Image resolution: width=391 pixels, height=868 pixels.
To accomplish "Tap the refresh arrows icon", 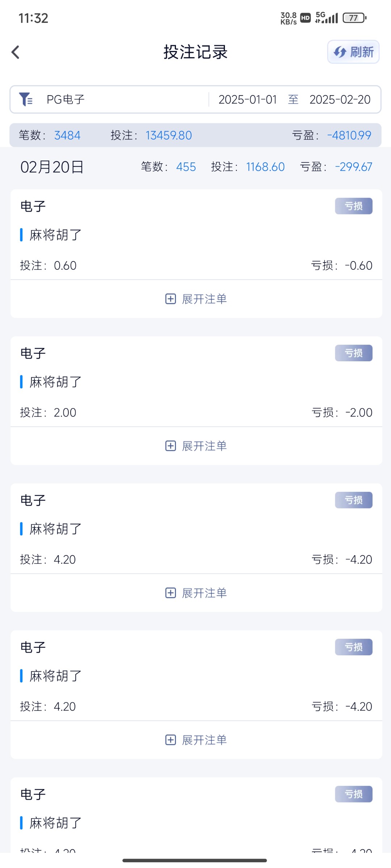I will tap(340, 52).
